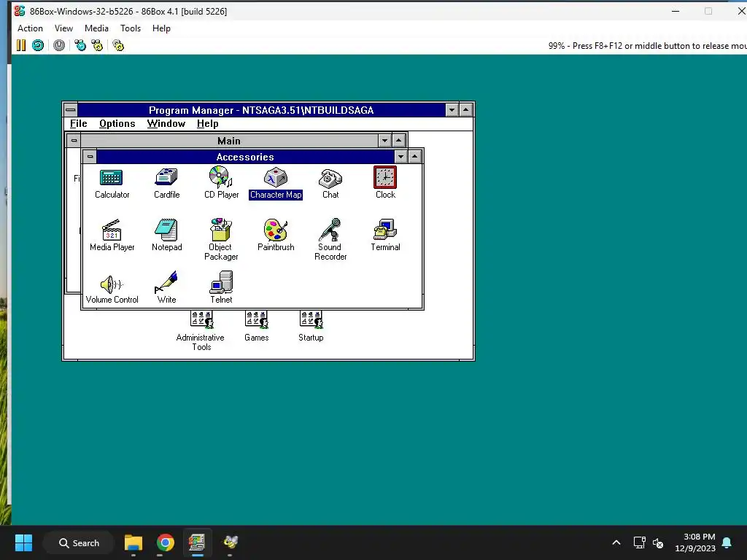Select the Object Packager icon
The width and height of the screenshot is (747, 560).
tap(221, 230)
